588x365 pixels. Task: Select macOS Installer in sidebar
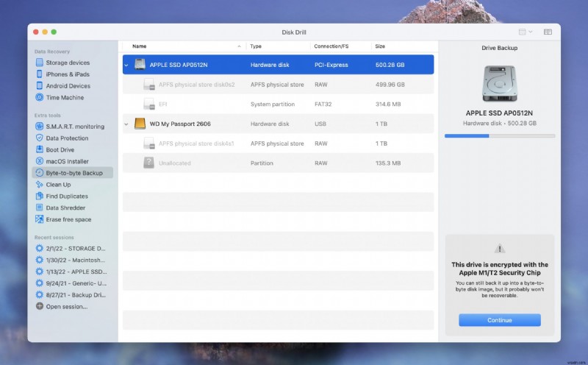tap(67, 161)
